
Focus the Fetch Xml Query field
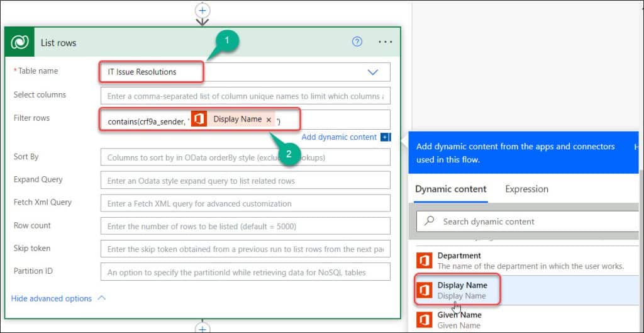click(x=246, y=203)
